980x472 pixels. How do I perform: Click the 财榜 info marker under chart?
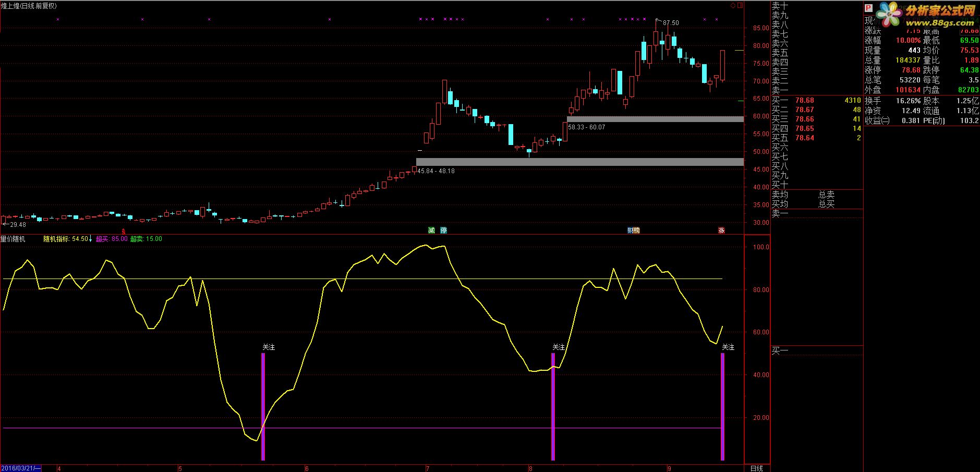point(634,230)
